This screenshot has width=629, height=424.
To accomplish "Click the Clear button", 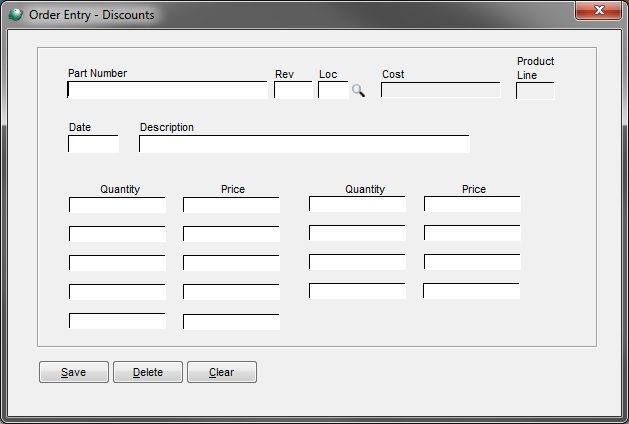I will coord(222,372).
